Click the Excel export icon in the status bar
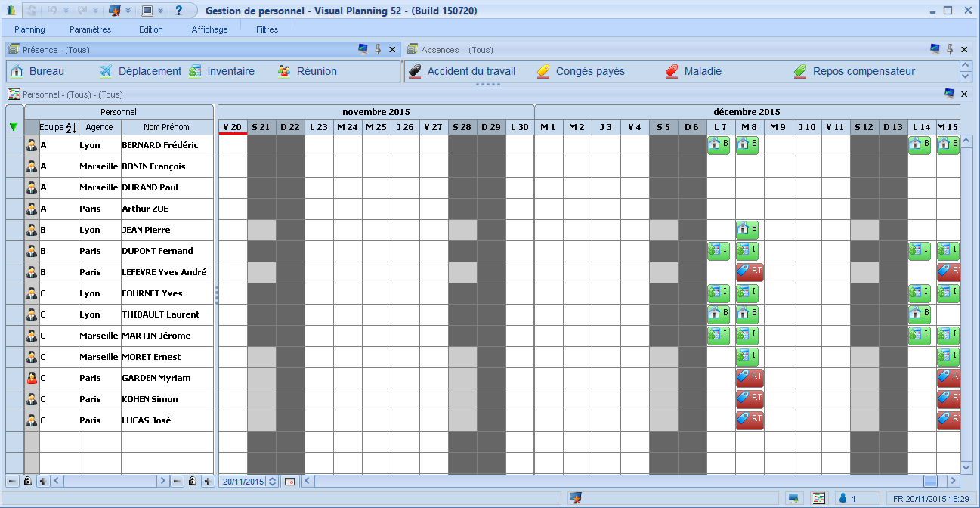This screenshot has width=980, height=508. [x=819, y=498]
